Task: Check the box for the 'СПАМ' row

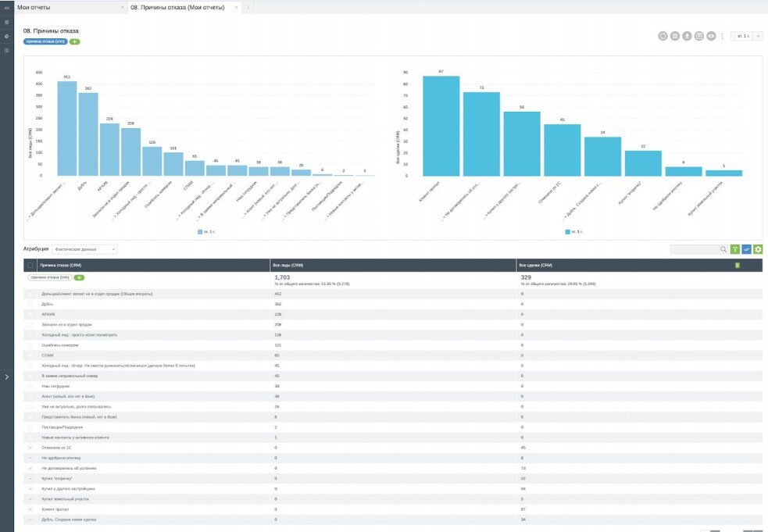Action: pyautogui.click(x=30, y=355)
